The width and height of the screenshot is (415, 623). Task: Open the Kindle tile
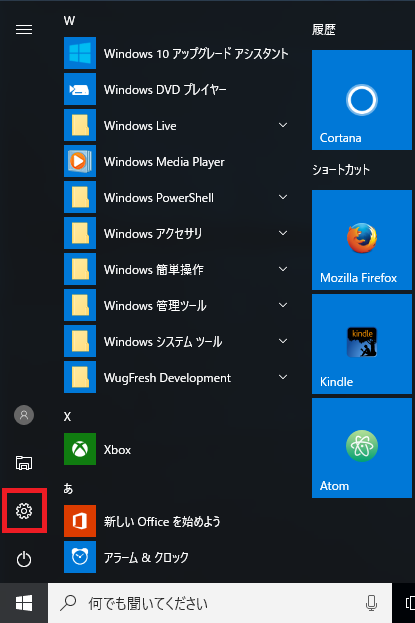(x=362, y=344)
